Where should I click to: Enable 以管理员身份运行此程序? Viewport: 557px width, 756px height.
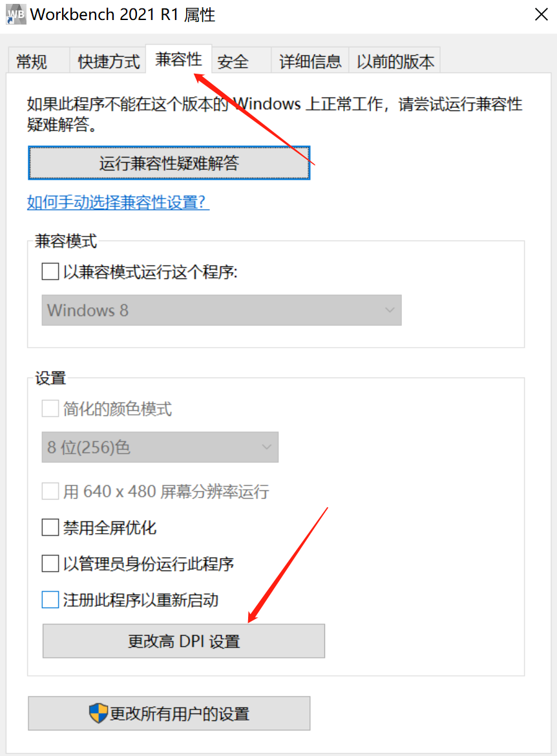(50, 563)
